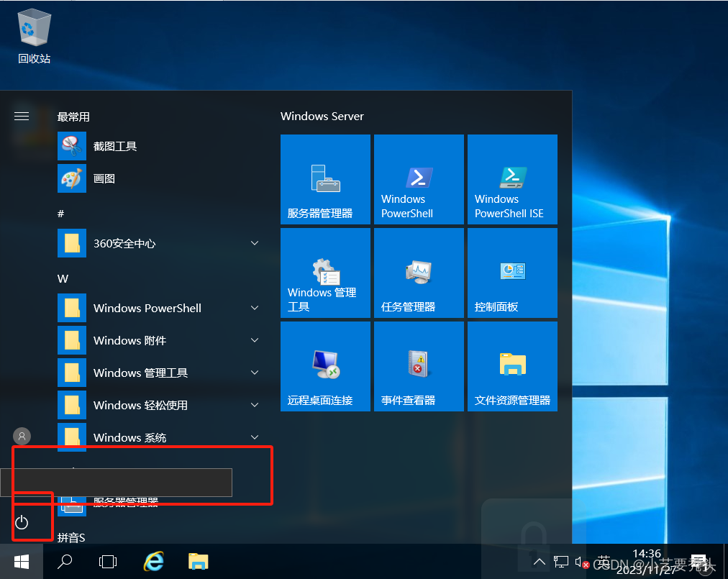Click the # letter index header

click(x=61, y=214)
